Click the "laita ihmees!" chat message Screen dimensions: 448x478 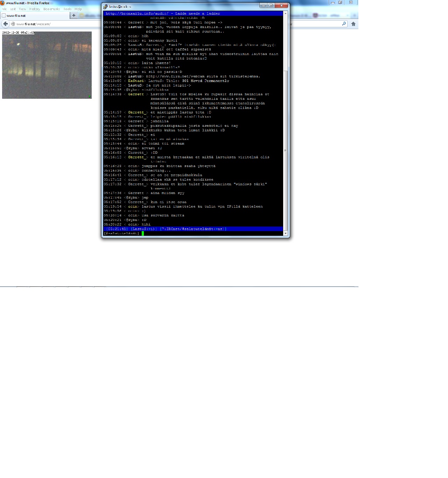tap(156, 63)
